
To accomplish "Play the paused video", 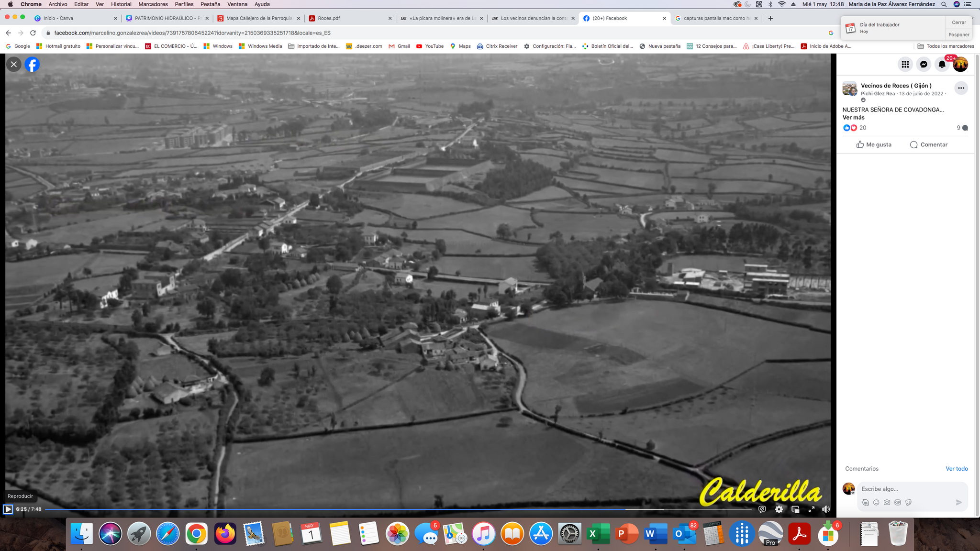I will point(8,509).
